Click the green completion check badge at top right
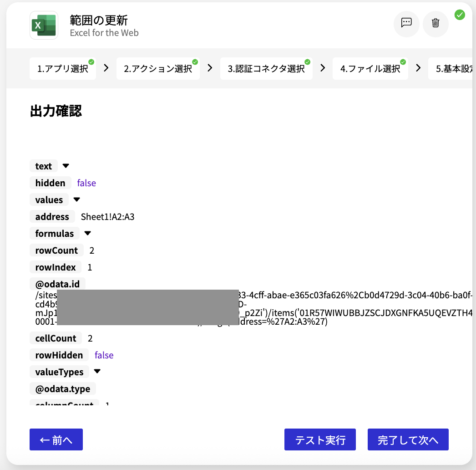The height and width of the screenshot is (470, 476). pos(460,15)
